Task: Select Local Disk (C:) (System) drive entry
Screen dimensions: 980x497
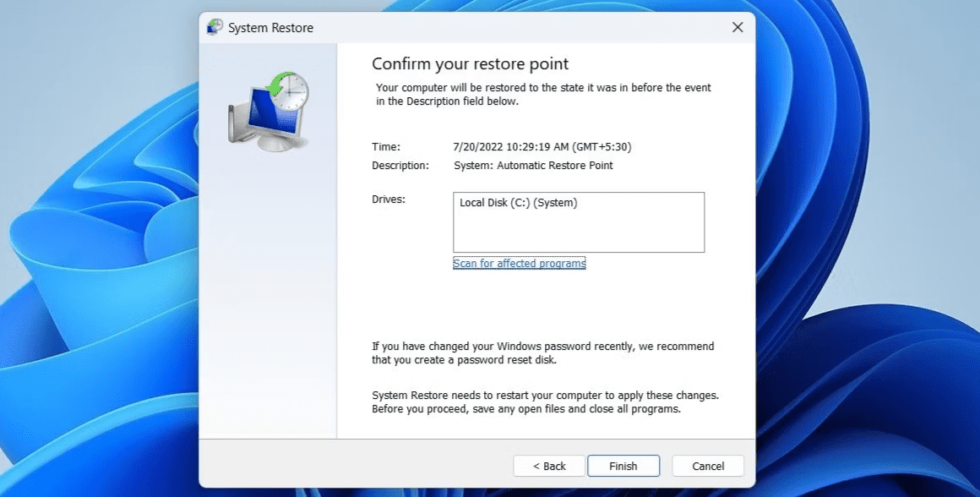Action: [x=518, y=203]
